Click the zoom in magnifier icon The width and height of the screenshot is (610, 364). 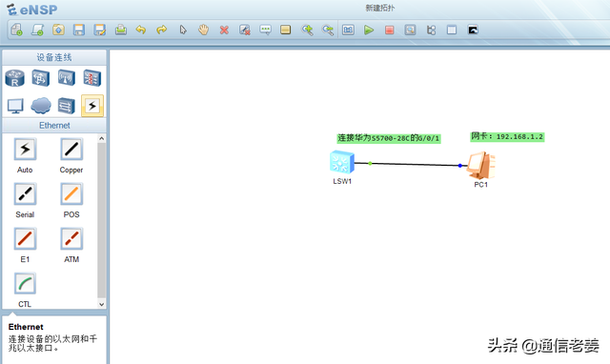point(307,30)
